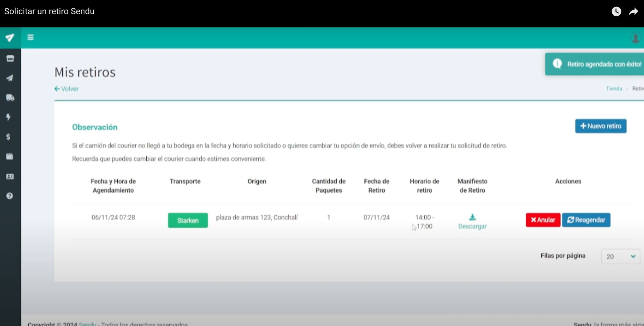
Task: Open the paper plane shipments sidebar icon
Action: point(10,78)
